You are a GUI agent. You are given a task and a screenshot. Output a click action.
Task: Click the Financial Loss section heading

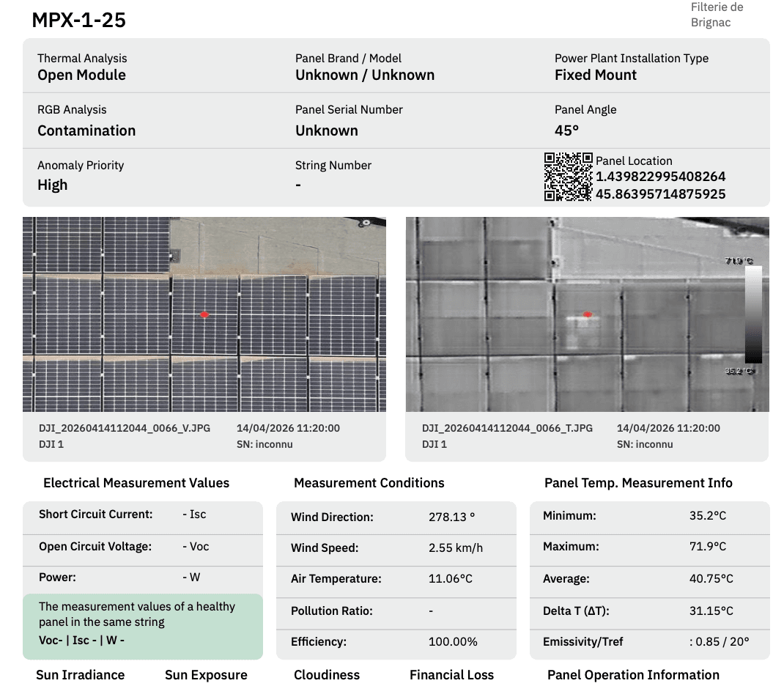click(451, 675)
